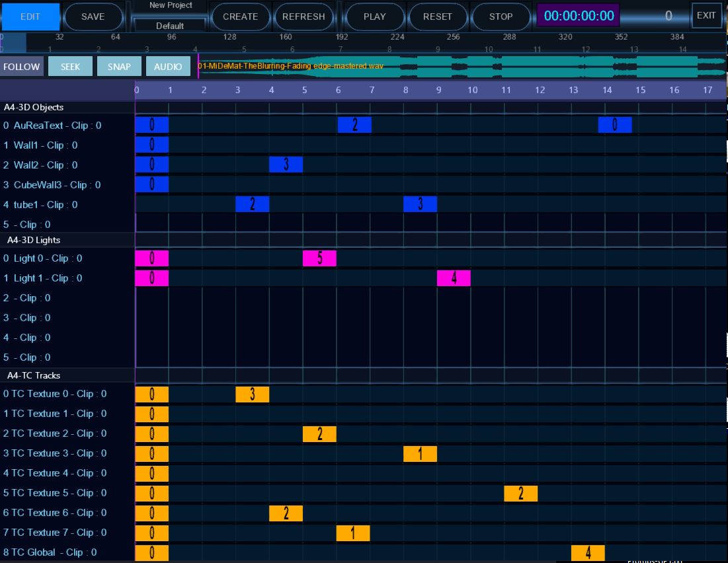Screen dimensions: 728x563
Task: Start playback with the PLAY button
Action: 374,17
